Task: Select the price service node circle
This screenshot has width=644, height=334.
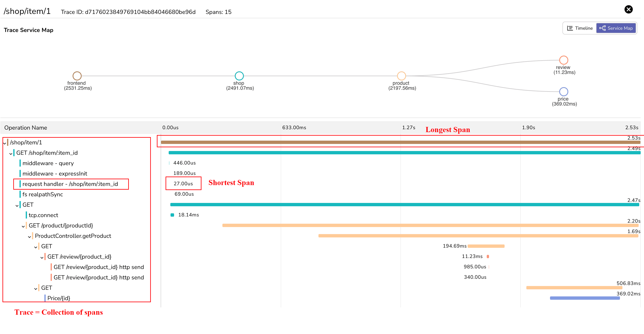Action: [x=563, y=92]
